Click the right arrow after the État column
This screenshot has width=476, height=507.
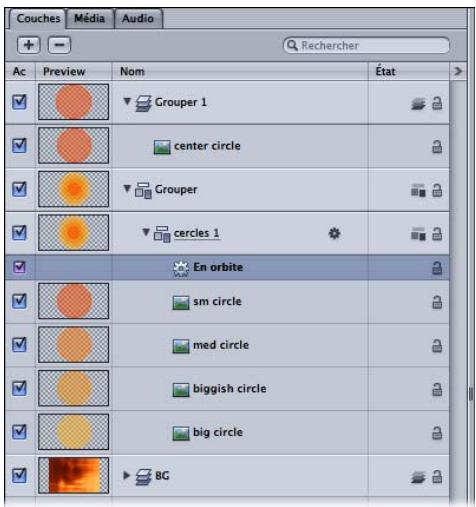(x=458, y=71)
